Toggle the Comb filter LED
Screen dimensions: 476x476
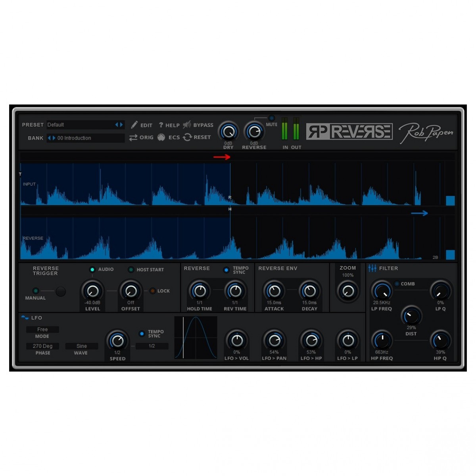(x=397, y=284)
